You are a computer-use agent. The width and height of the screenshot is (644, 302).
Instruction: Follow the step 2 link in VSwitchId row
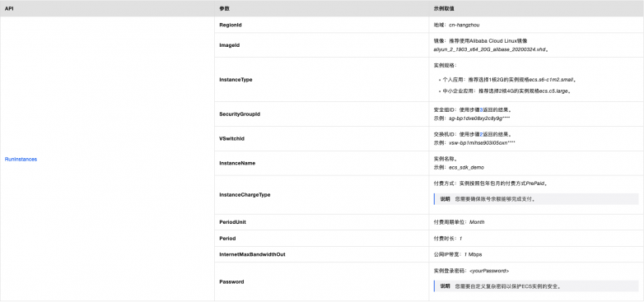pyautogui.click(x=482, y=135)
